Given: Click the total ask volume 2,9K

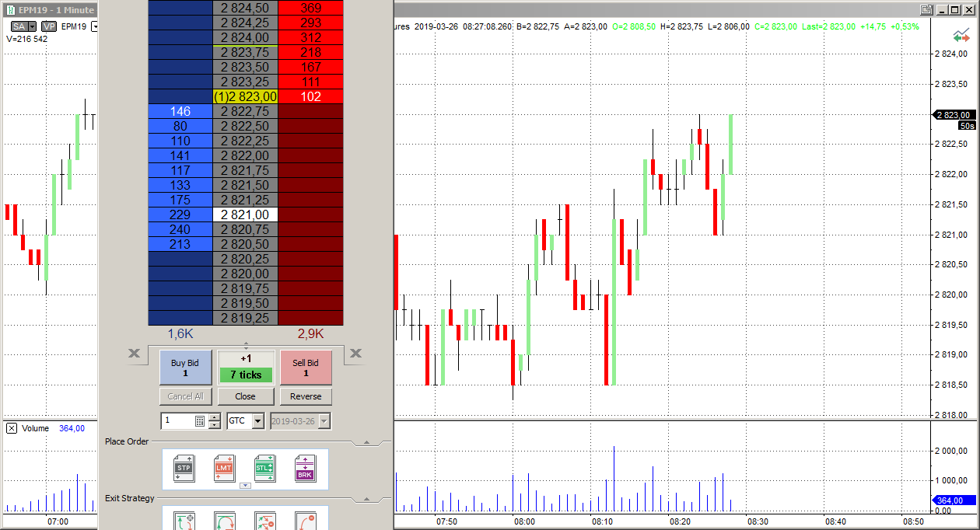Looking at the screenshot, I should coord(311,334).
